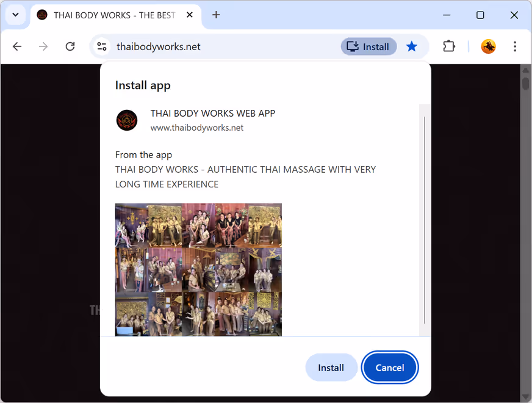Open the Extensions puzzle icon
This screenshot has width=532, height=403.
(449, 46)
